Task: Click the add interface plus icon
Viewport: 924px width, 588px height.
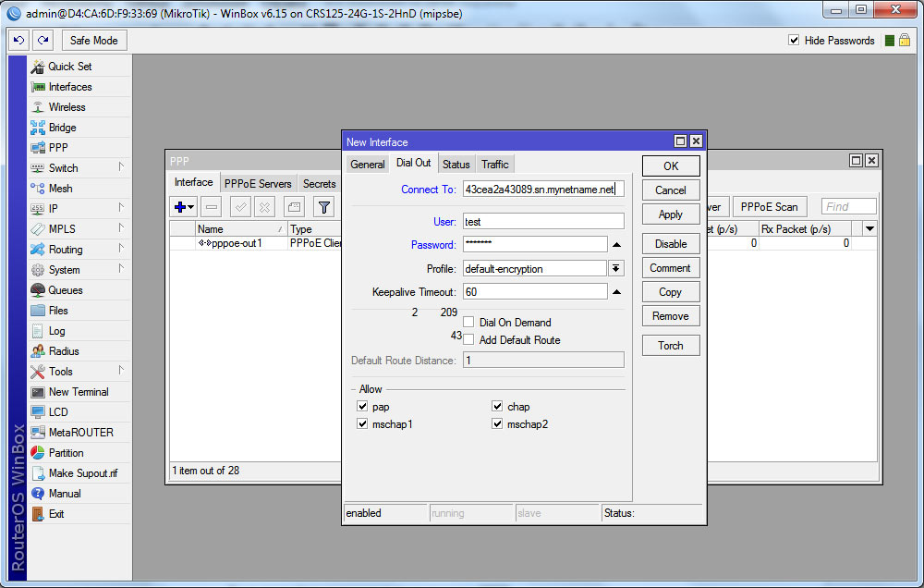Action: tap(180, 207)
